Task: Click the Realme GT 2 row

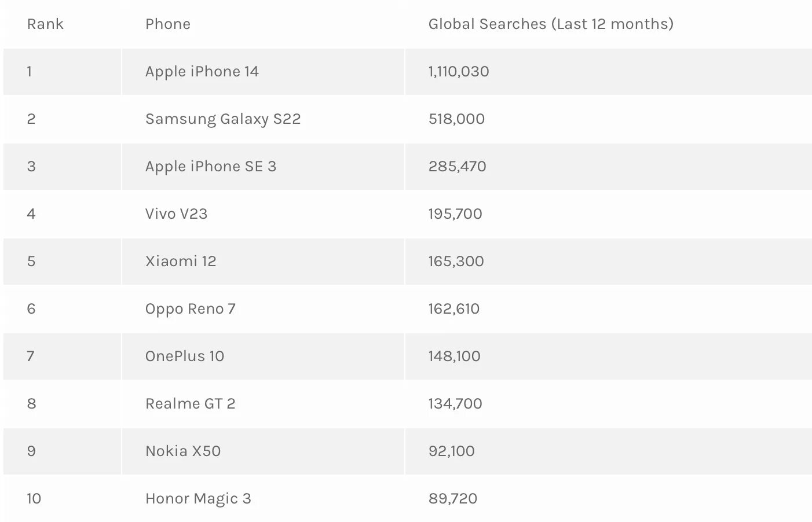Action: (x=408, y=404)
